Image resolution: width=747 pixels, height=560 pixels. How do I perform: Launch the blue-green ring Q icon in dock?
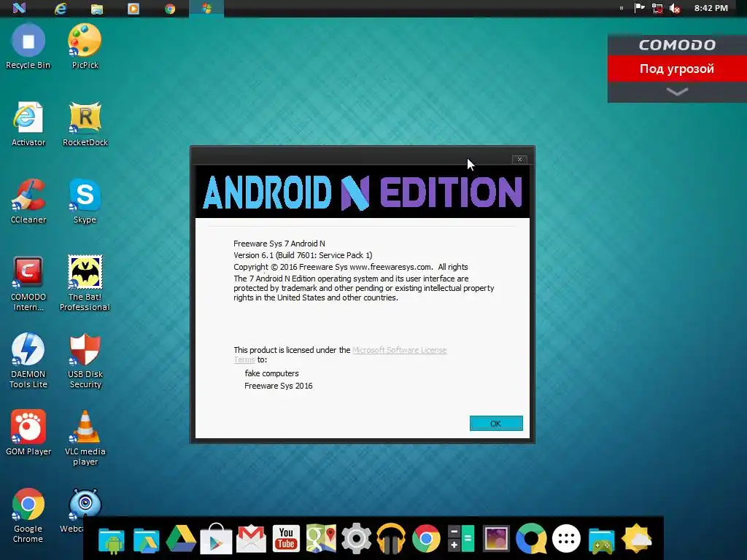pyautogui.click(x=531, y=539)
